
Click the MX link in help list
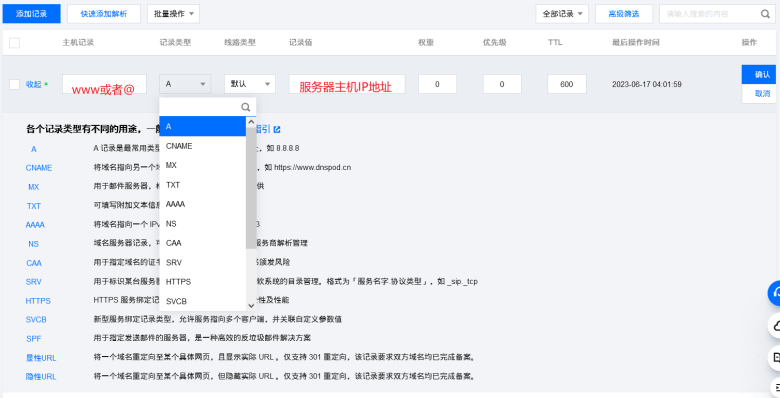[x=34, y=187]
